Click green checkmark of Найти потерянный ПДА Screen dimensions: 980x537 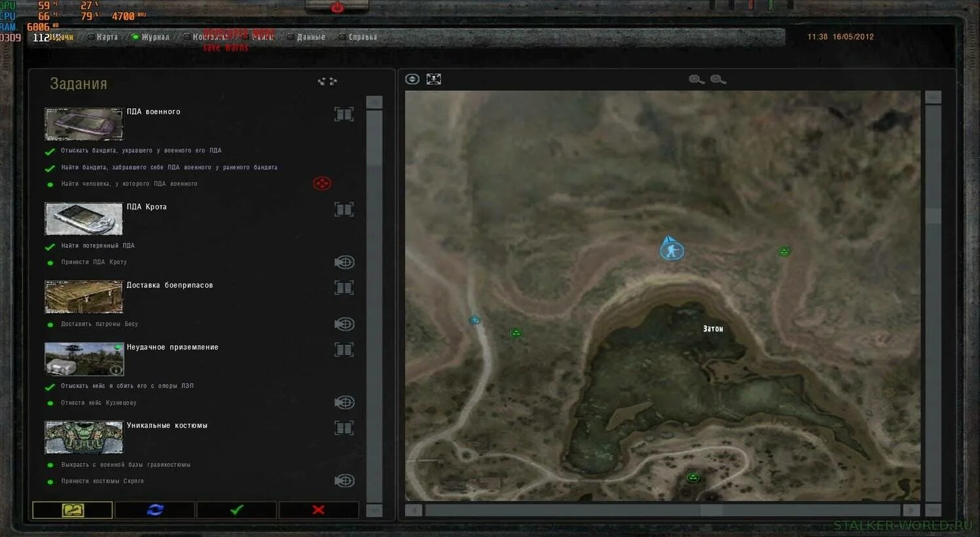pos(49,246)
